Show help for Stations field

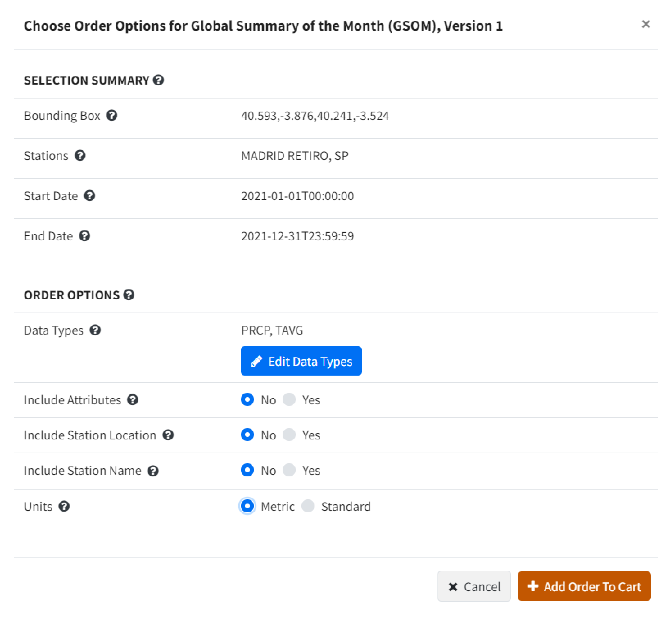tap(80, 156)
